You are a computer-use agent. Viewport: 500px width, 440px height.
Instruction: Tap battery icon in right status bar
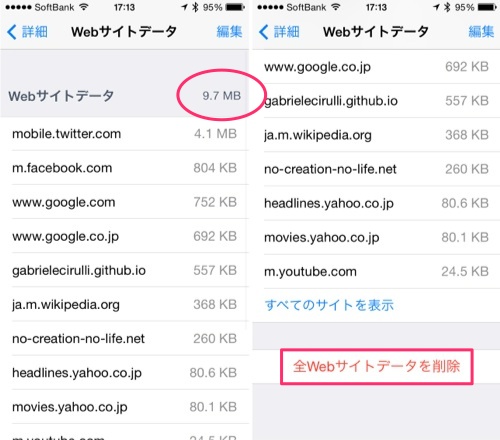point(487,7)
